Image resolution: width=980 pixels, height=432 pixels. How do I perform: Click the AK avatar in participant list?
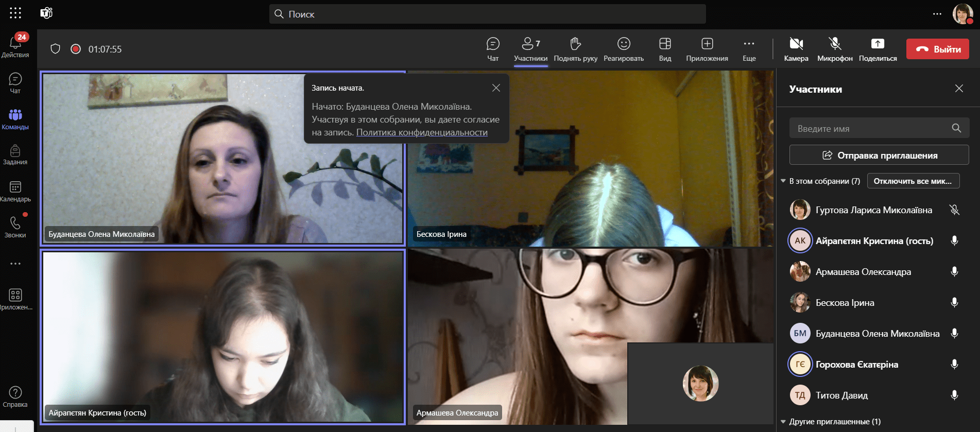pos(800,241)
